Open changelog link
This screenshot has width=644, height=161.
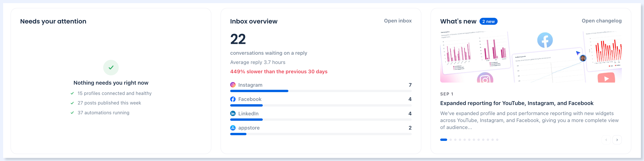coord(602,21)
